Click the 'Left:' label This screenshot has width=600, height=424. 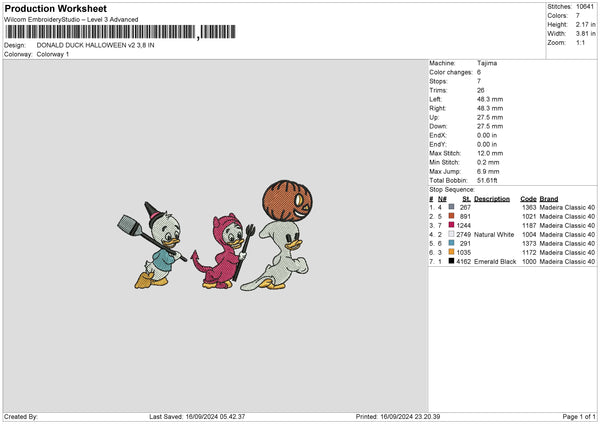435,99
